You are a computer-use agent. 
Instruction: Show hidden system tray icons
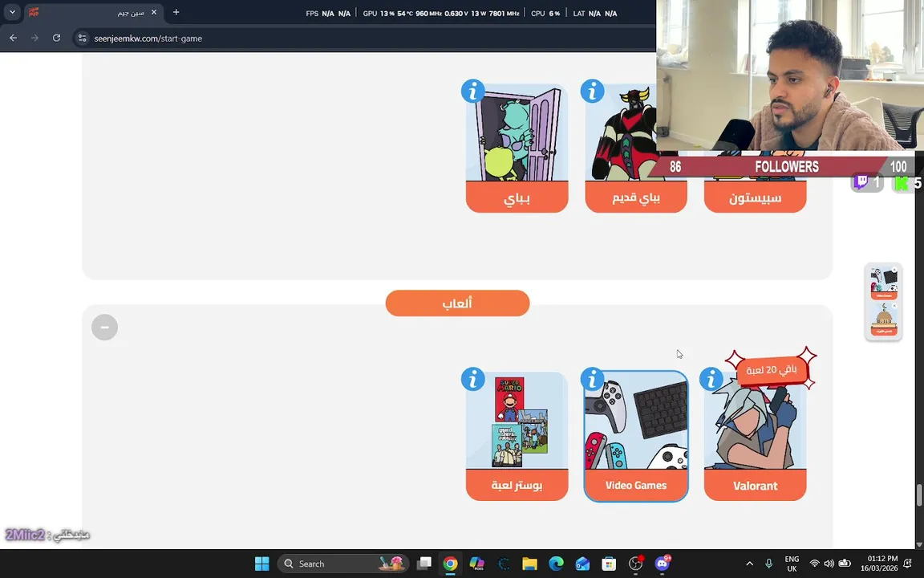(x=750, y=564)
